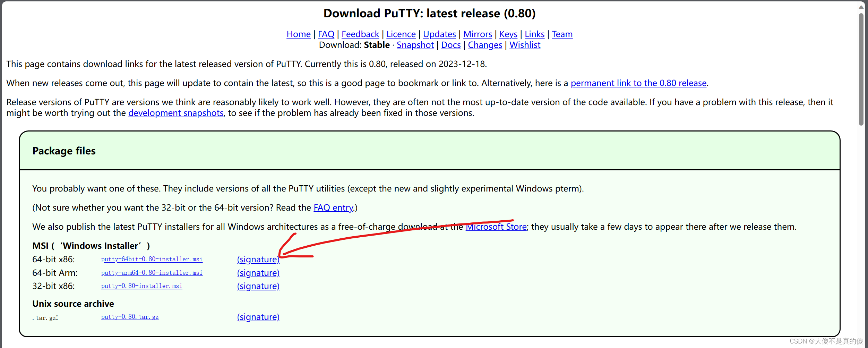Click the '64-bit x86:' label
868x348 pixels.
pyautogui.click(x=53, y=260)
